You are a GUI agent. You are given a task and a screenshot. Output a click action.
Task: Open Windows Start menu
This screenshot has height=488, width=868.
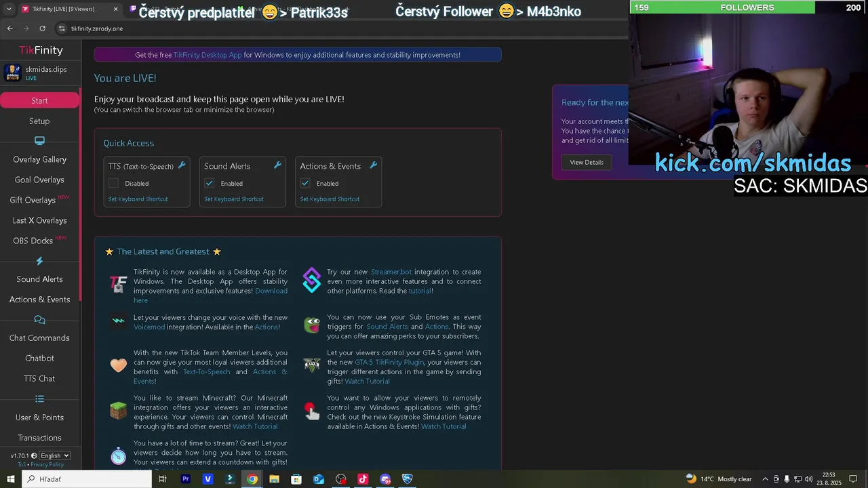click(10, 479)
